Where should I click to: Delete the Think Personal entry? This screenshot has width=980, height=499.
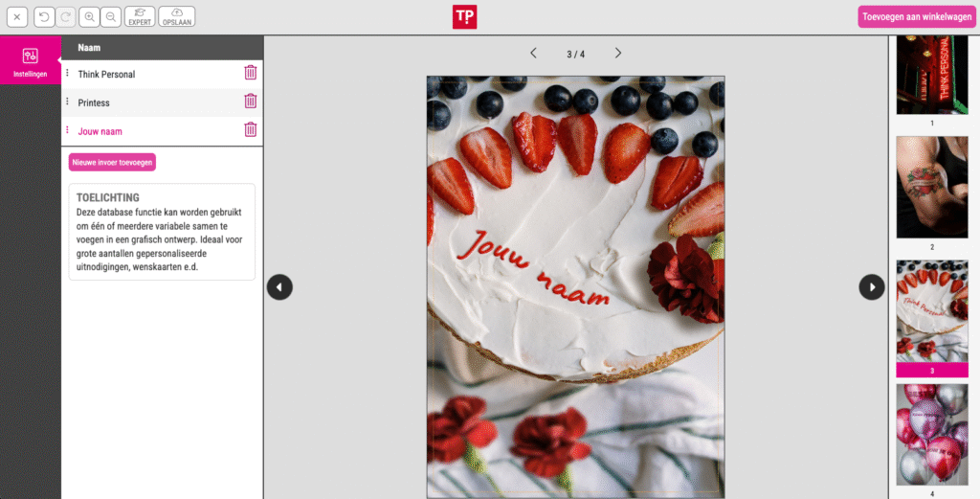point(250,73)
